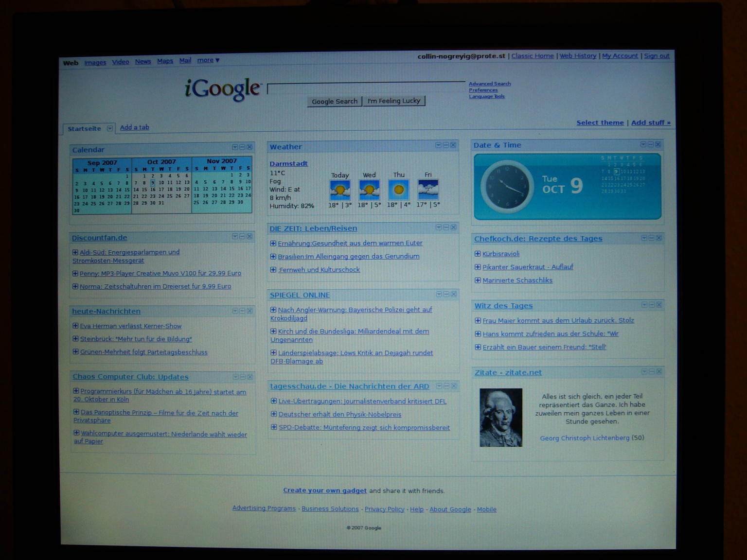
Task: Open Advanced Search link
Action: pyautogui.click(x=490, y=84)
